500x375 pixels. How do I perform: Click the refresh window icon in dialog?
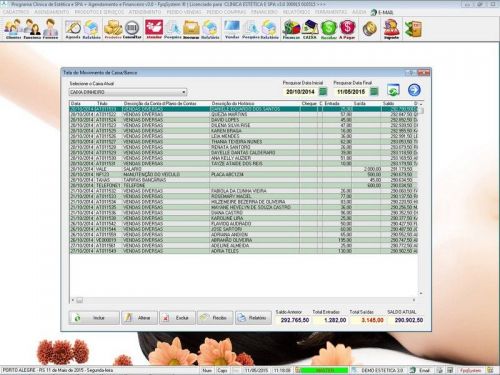coord(394,90)
